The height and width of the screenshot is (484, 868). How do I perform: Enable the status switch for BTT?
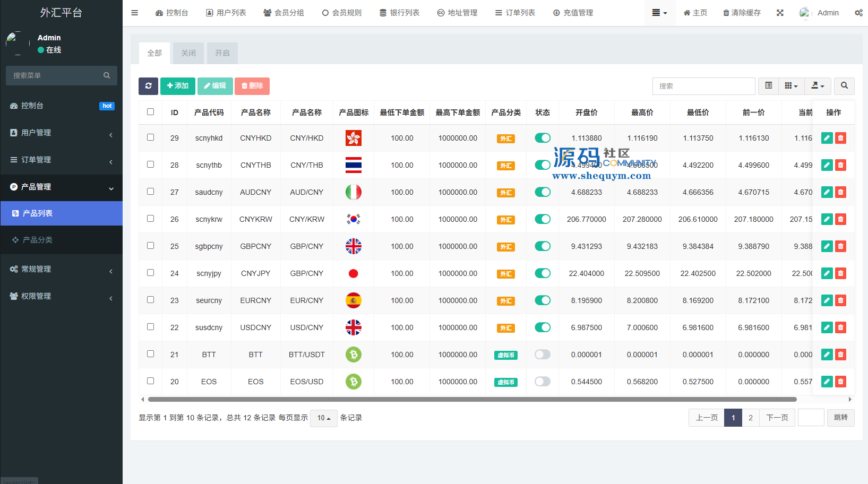(x=542, y=355)
